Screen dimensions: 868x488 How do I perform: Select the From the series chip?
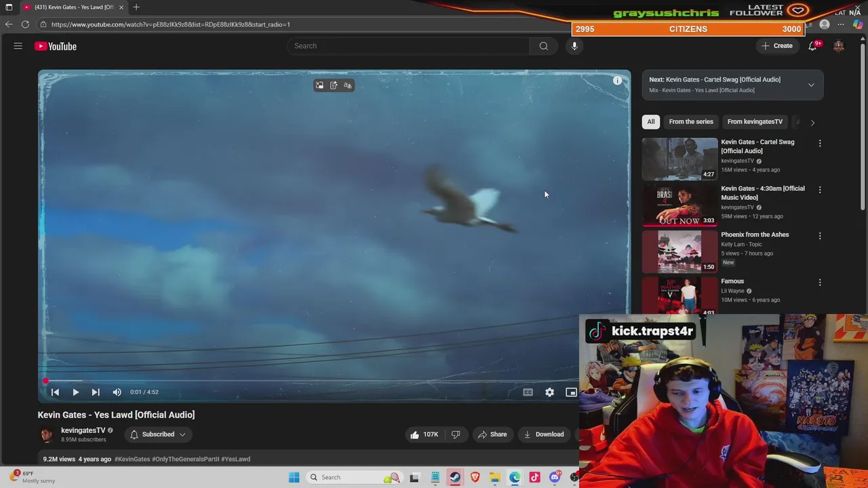[x=691, y=121]
